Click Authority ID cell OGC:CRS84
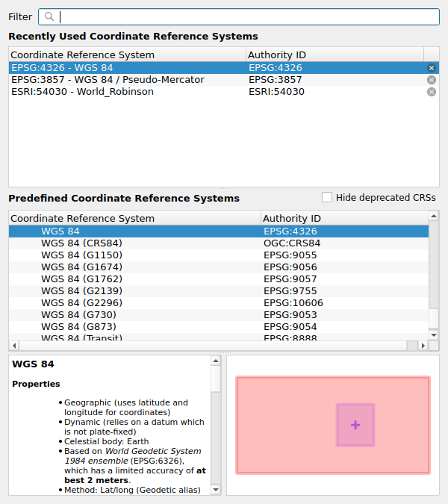 [x=292, y=243]
